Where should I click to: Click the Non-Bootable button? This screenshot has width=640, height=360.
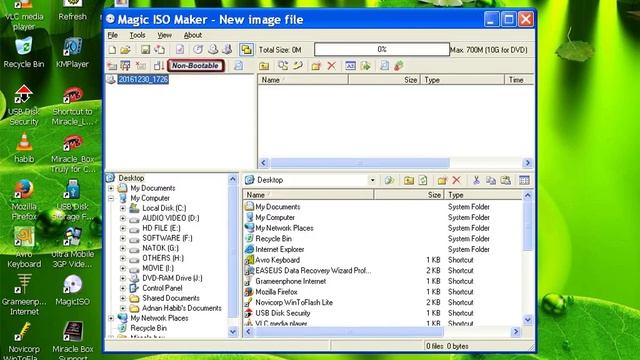[x=196, y=66]
